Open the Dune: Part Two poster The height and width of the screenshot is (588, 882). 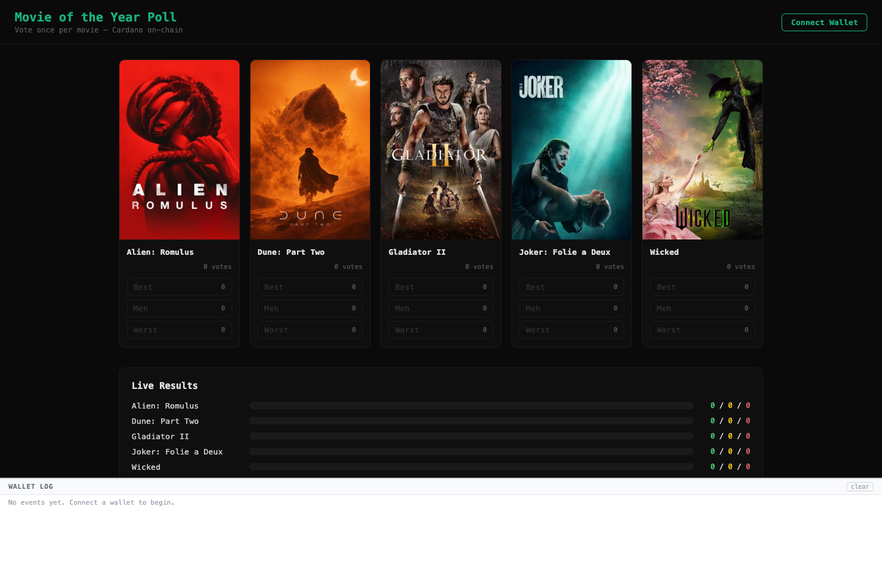[x=310, y=149]
